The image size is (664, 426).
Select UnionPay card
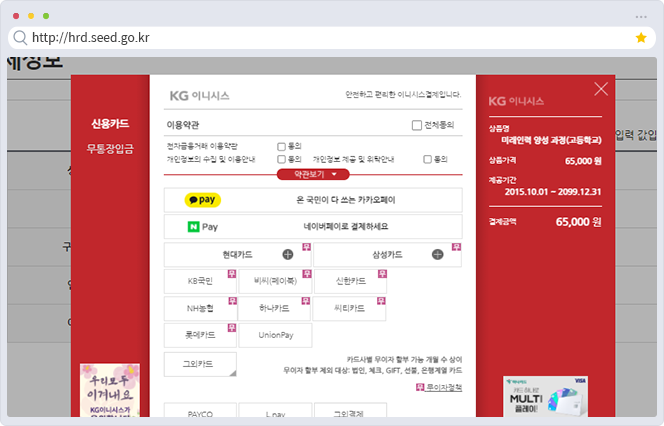click(275, 335)
